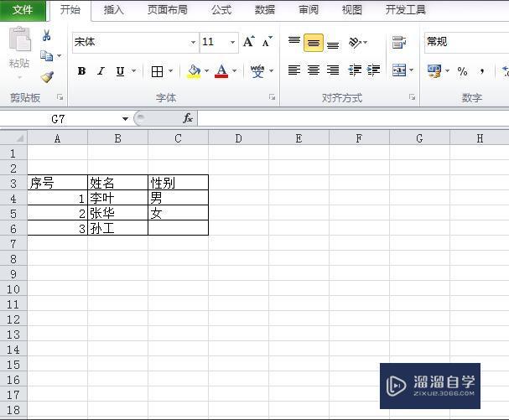Toggle italic formatting
The image size is (509, 420).
(101, 71)
